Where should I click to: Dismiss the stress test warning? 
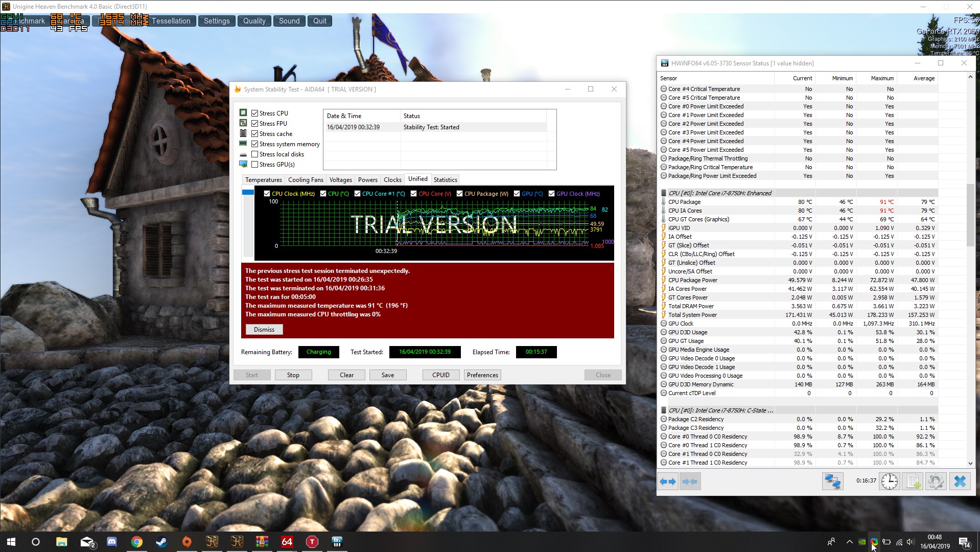(x=264, y=330)
